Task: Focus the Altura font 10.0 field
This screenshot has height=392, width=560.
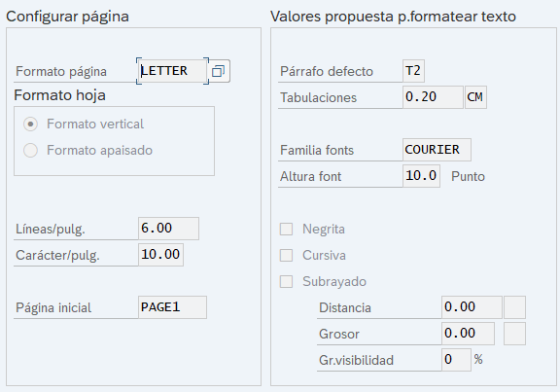Action: [421, 176]
